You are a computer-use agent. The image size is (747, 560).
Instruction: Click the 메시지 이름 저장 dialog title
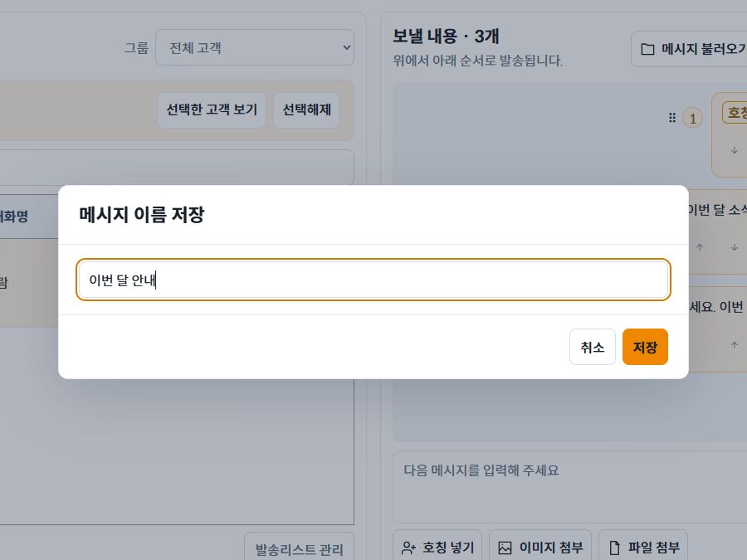141,214
